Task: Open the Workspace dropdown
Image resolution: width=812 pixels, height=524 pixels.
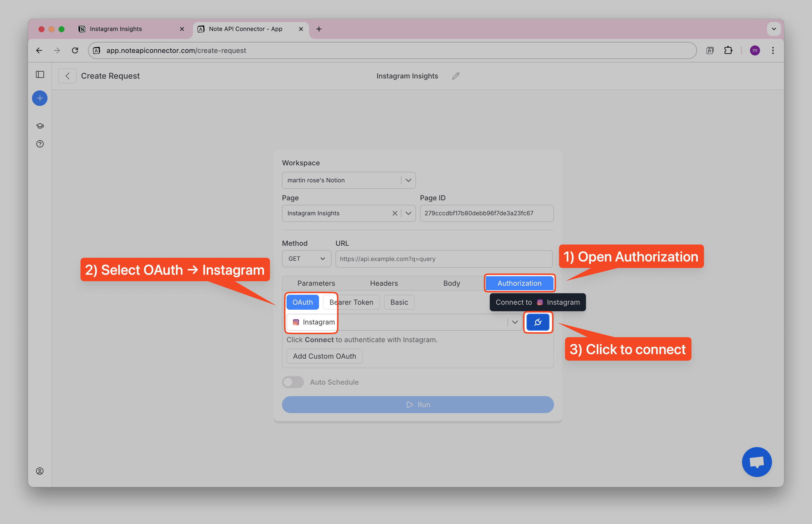Action: tap(349, 180)
